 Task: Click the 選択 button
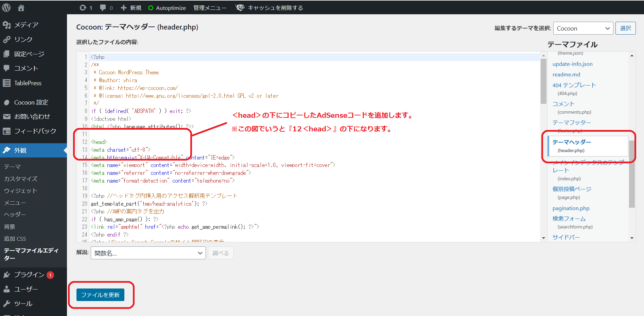point(626,28)
